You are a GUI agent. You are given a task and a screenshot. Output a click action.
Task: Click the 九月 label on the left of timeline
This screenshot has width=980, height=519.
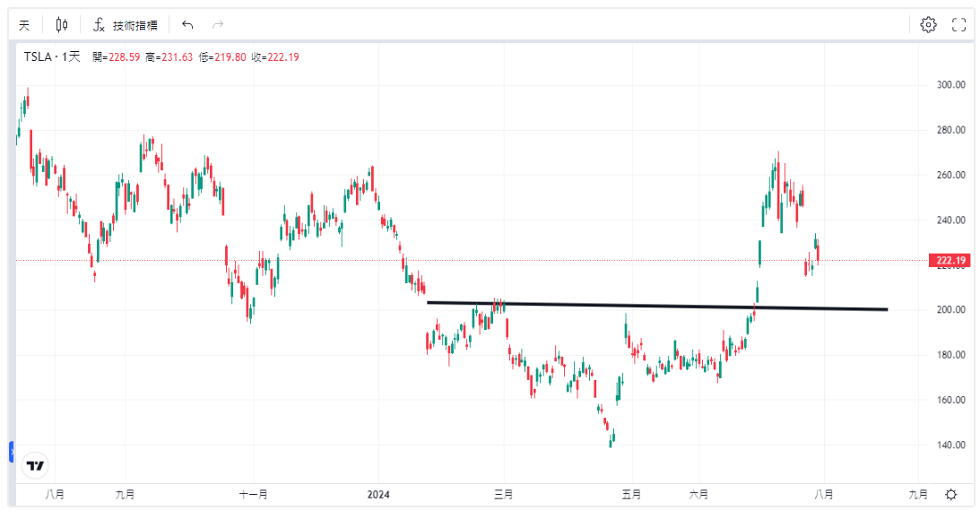pos(126,494)
